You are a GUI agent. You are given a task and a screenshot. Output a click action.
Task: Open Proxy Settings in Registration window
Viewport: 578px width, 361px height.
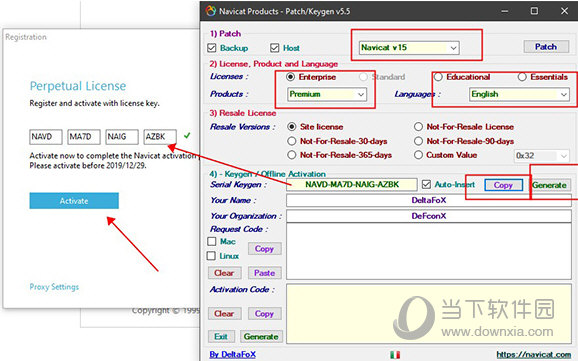click(54, 287)
